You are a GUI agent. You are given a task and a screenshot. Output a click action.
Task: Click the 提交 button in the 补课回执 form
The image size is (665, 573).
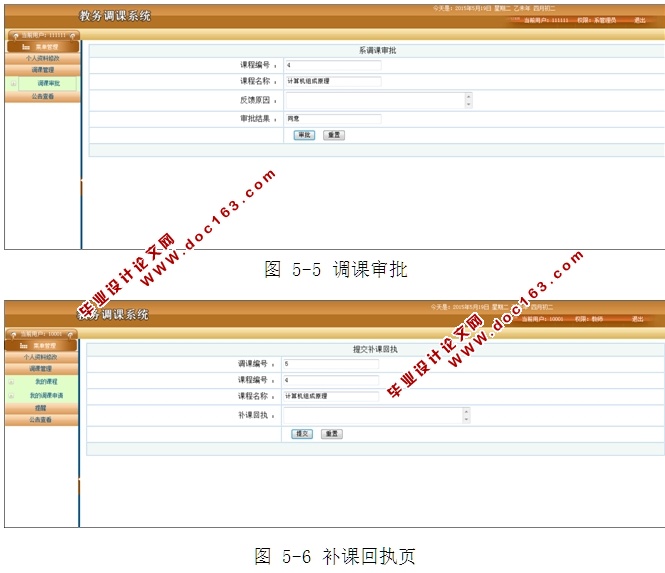tap(302, 433)
